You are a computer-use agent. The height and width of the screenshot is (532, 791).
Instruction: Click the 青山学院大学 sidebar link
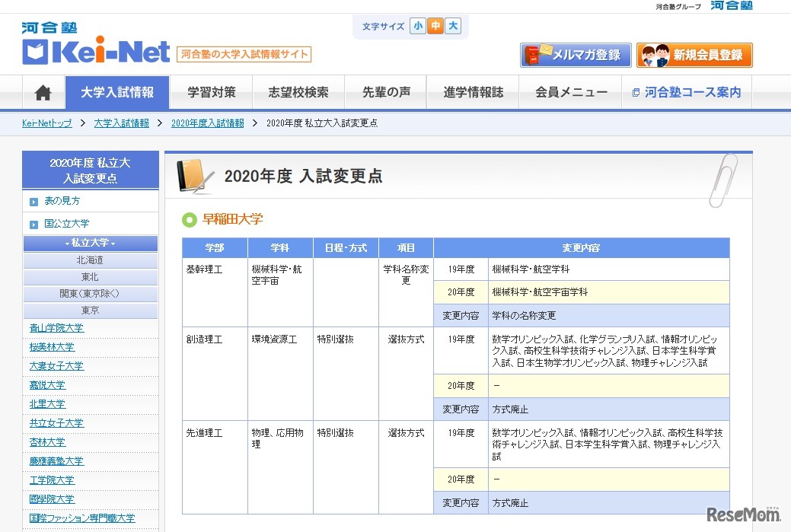coord(56,327)
